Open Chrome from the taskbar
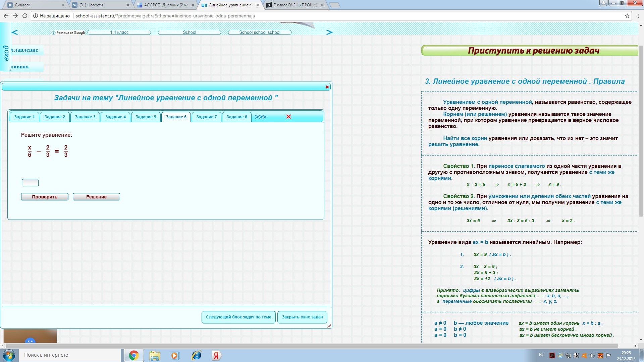 point(133,355)
